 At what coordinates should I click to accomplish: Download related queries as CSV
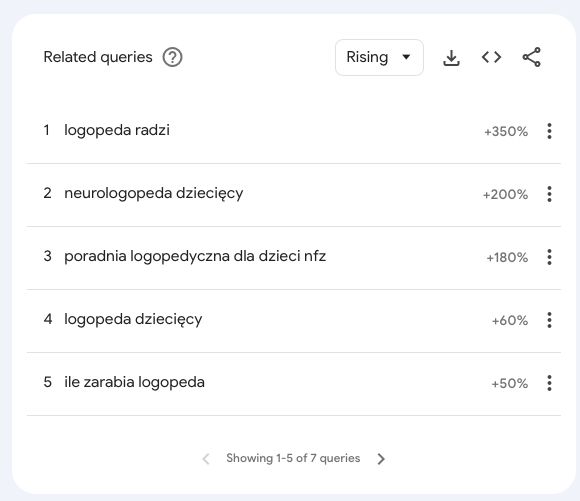451,58
